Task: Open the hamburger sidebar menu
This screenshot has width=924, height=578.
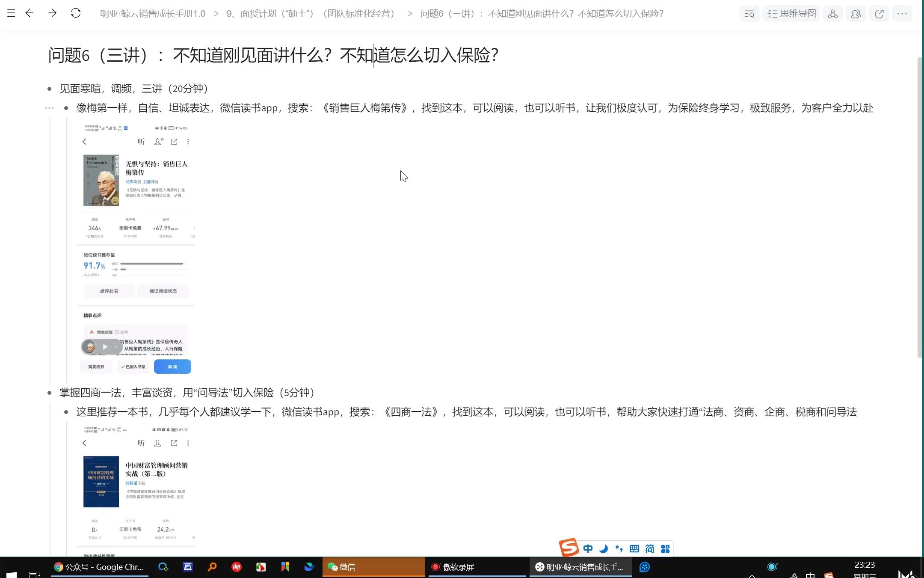Action: [11, 13]
